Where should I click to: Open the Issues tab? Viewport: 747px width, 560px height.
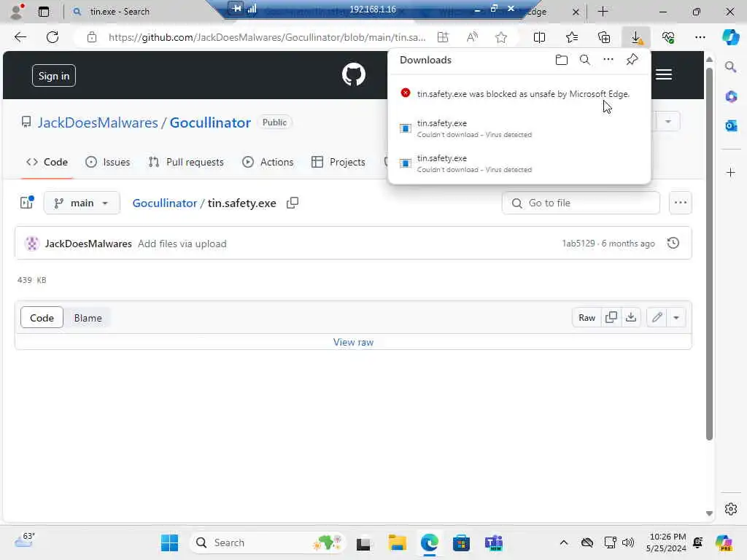[108, 163]
